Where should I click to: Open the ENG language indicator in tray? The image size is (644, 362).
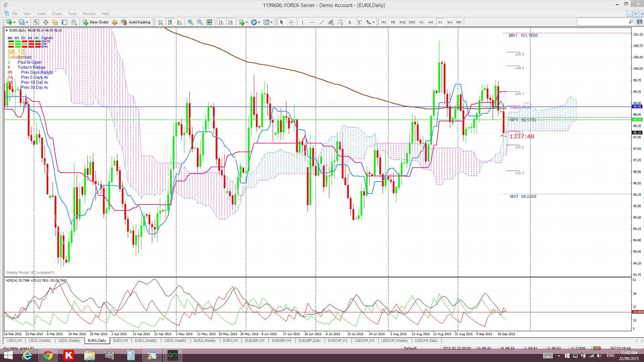610,356
